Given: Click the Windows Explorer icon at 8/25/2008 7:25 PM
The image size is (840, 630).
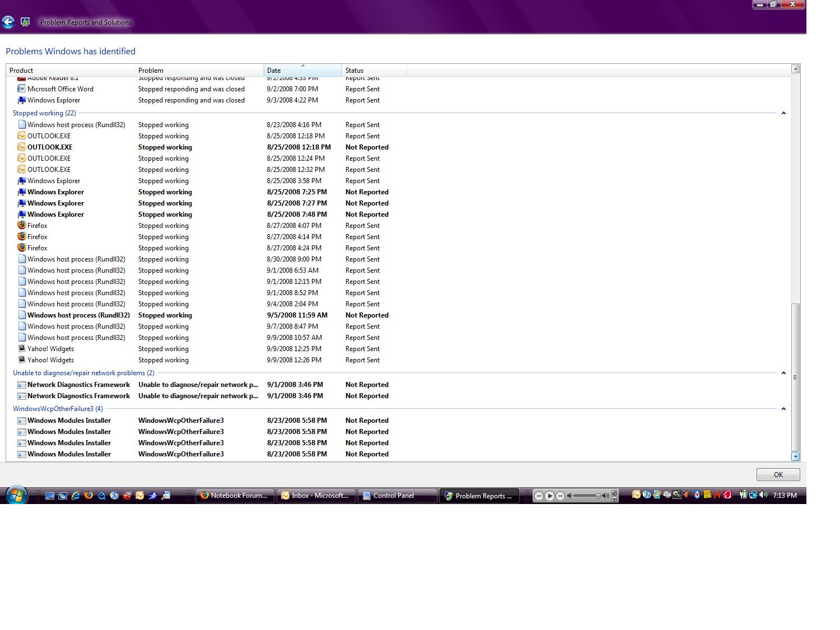Looking at the screenshot, I should point(22,192).
